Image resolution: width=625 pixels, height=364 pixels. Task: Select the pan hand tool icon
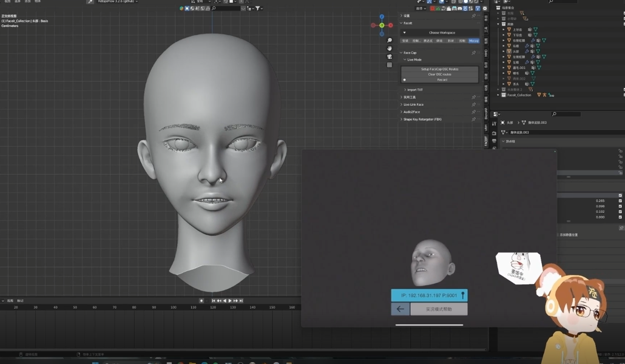tap(390, 49)
